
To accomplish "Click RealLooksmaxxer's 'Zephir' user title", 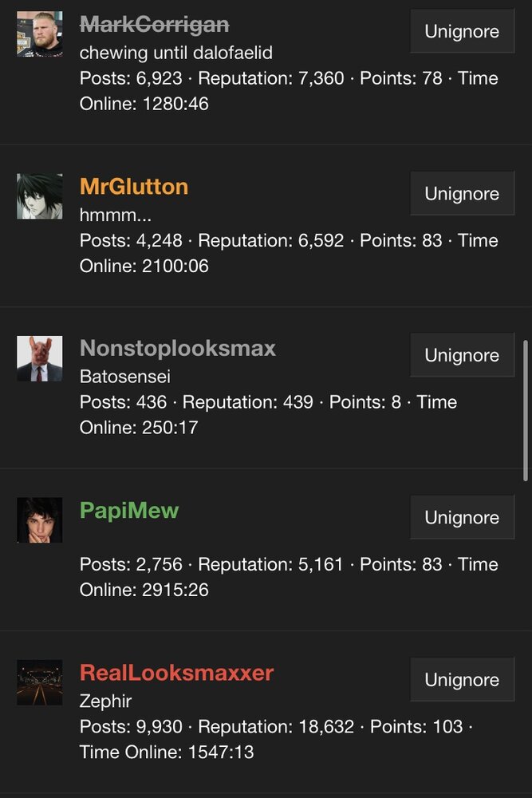I will point(105,701).
